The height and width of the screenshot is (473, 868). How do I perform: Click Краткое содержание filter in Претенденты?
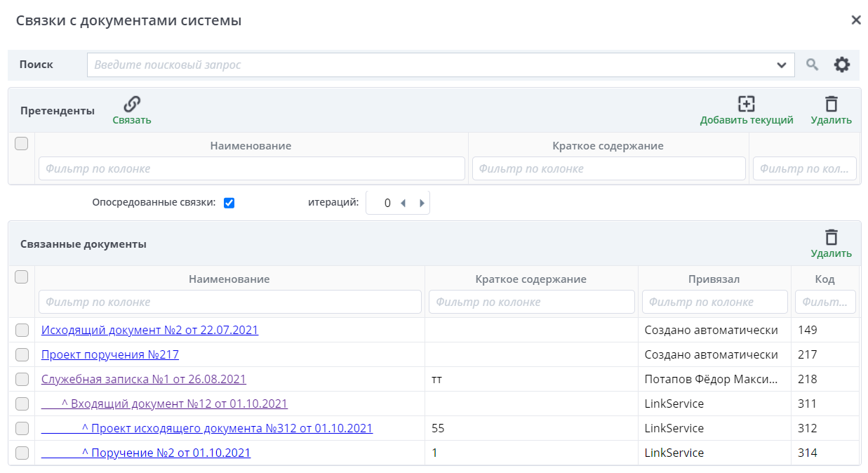click(608, 168)
